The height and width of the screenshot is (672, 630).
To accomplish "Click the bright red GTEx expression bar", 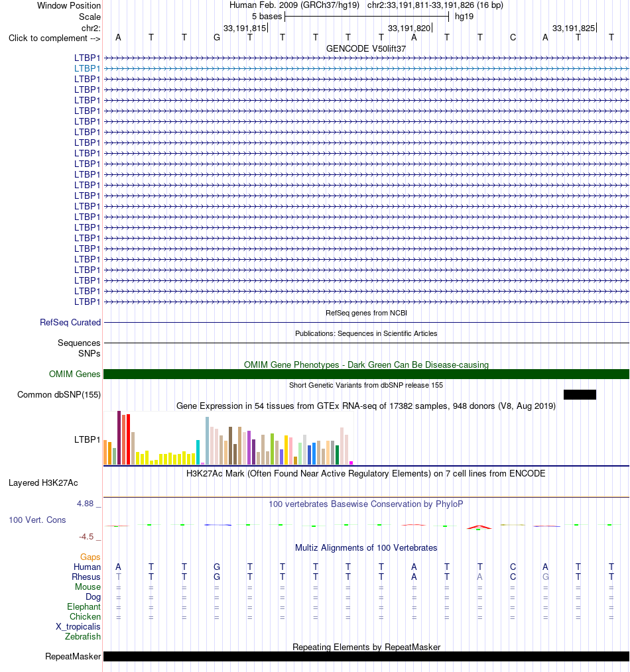I will click(128, 439).
